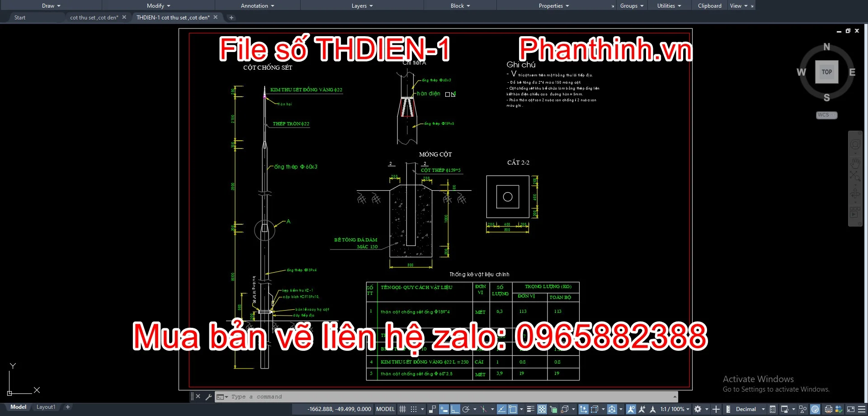Click 3D object snap icon
Screen dimensions: 868x416
tap(565, 409)
